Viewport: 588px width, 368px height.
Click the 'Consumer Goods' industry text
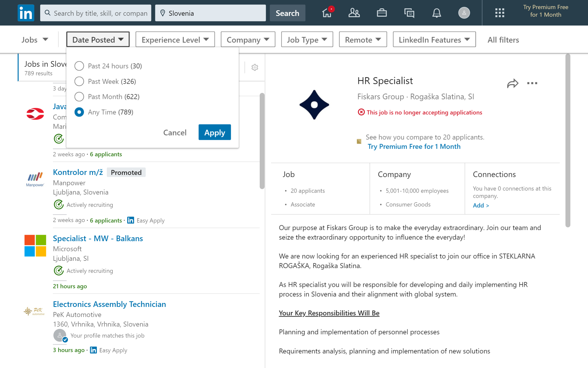pos(408,204)
